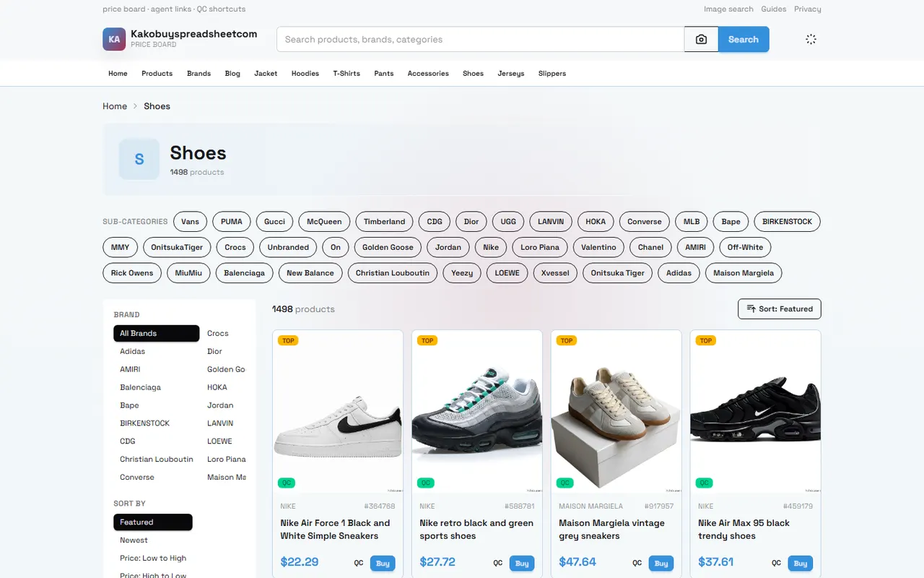Open Nike retro black and green shoe image
Image resolution: width=924 pixels, height=578 pixels.
point(477,412)
